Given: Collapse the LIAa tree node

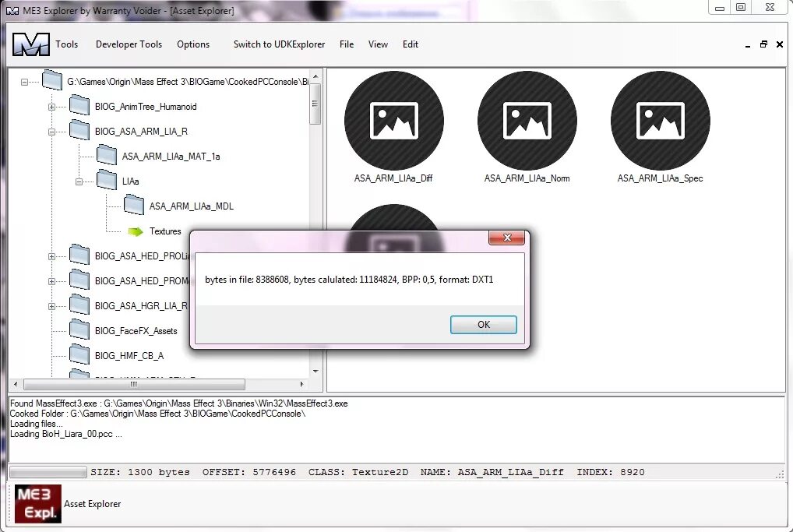Looking at the screenshot, I should (79, 181).
